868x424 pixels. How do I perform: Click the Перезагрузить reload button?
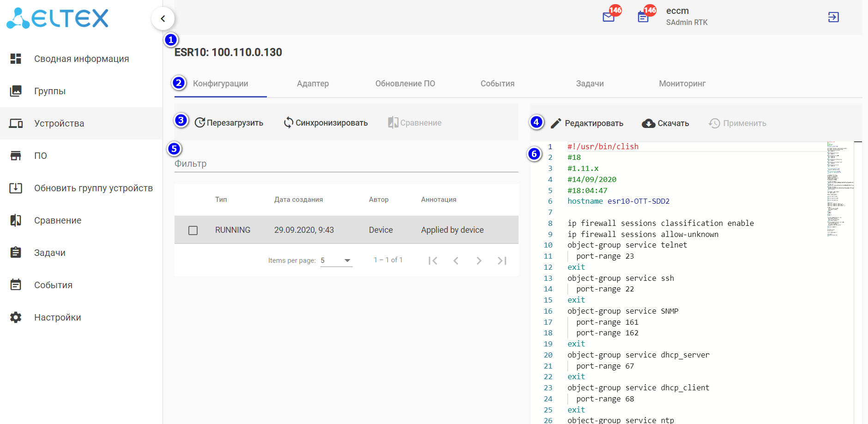click(x=229, y=123)
